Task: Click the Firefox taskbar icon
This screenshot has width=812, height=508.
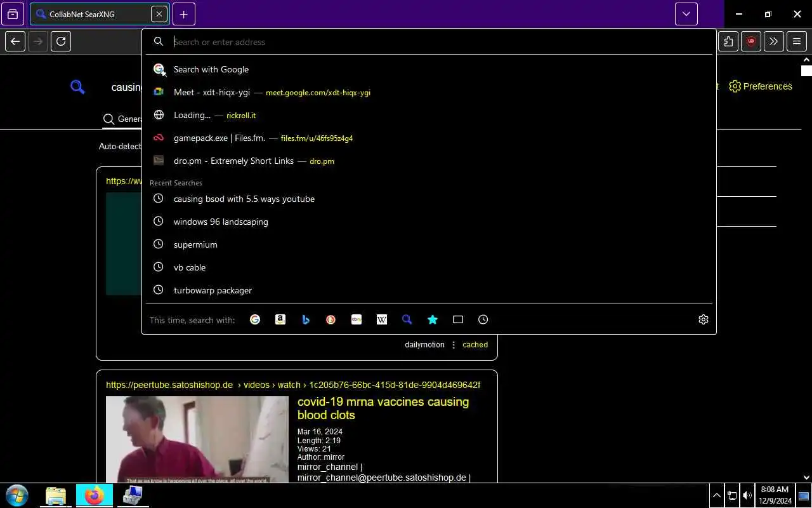Action: tap(94, 495)
